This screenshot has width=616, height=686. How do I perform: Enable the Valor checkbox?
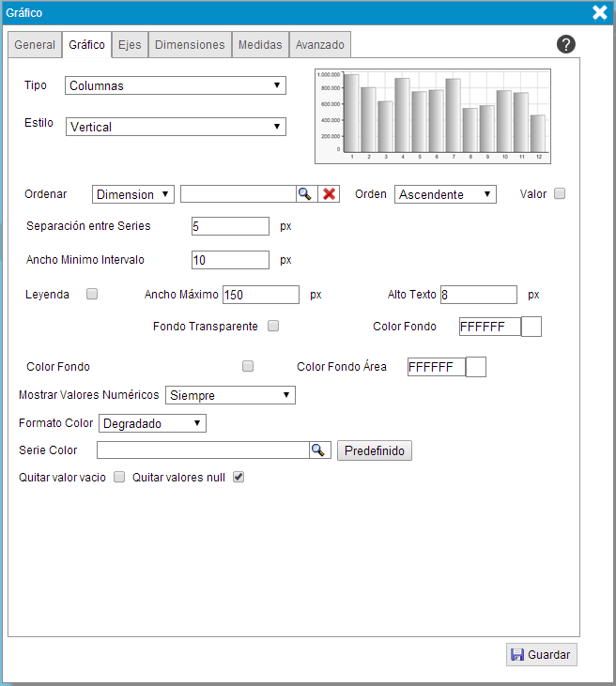(x=560, y=193)
